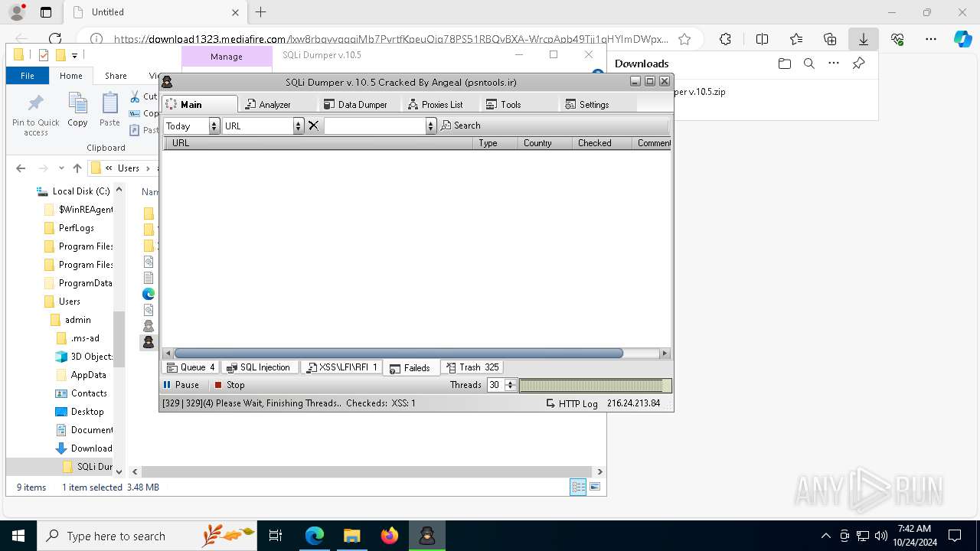Pause the running scan
Image resolution: width=980 pixels, height=551 pixels.
click(181, 385)
